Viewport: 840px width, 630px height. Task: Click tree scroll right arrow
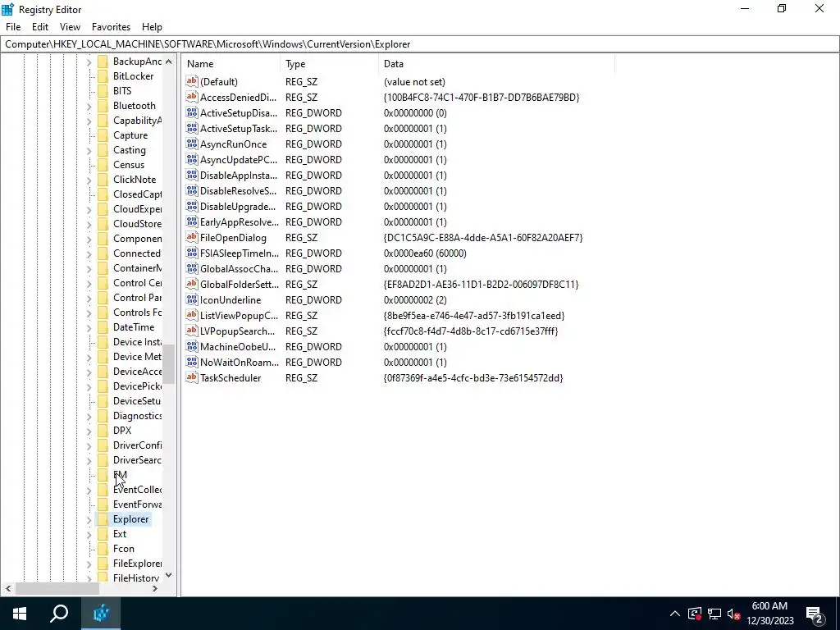tap(155, 588)
